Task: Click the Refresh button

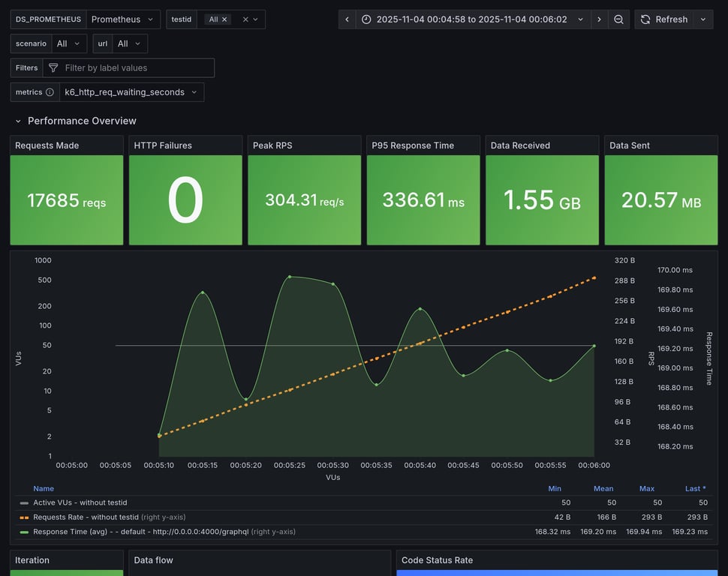Action: click(x=663, y=19)
